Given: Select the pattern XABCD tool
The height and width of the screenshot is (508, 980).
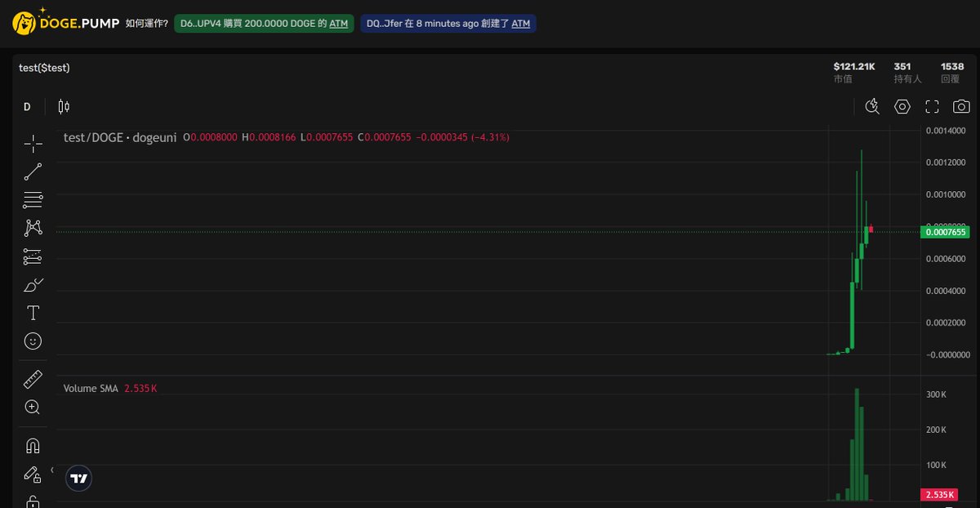Looking at the screenshot, I should coord(33,228).
